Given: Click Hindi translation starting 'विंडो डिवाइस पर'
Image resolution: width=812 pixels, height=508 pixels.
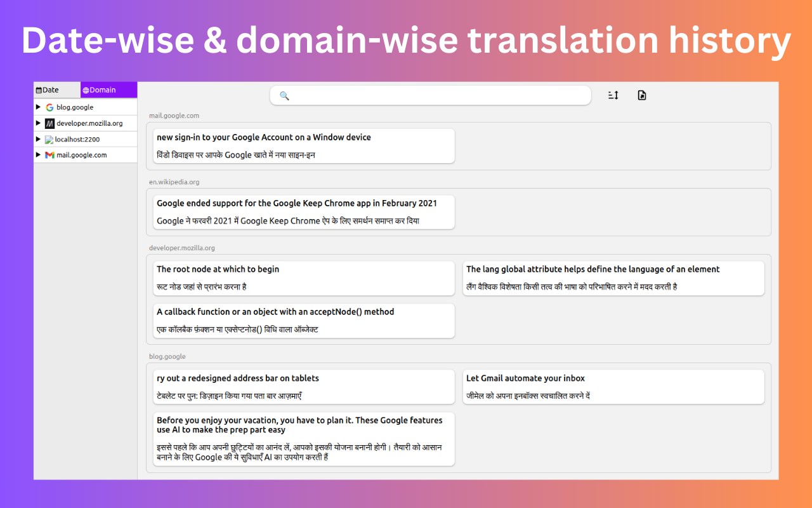Looking at the screenshot, I should [x=236, y=154].
